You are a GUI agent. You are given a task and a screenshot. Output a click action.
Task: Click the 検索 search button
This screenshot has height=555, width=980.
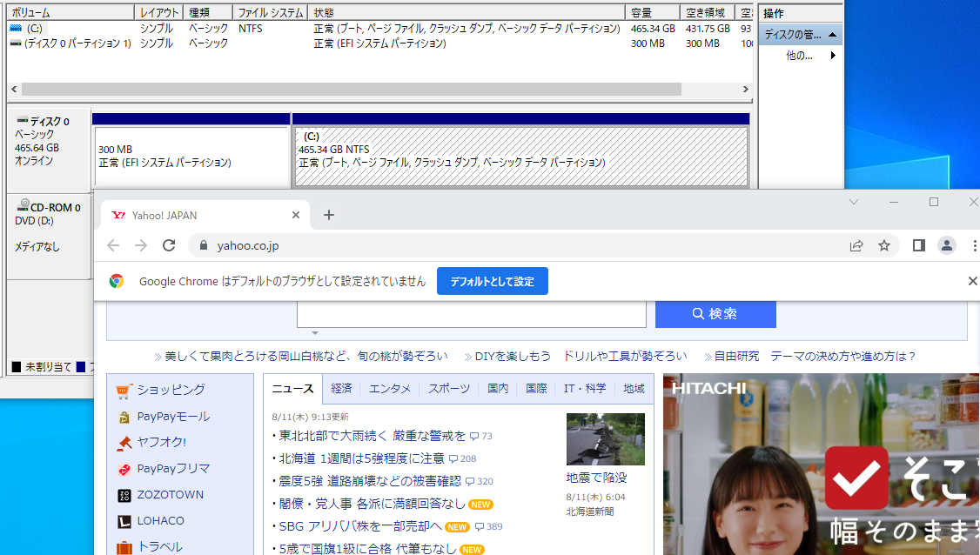pos(715,314)
